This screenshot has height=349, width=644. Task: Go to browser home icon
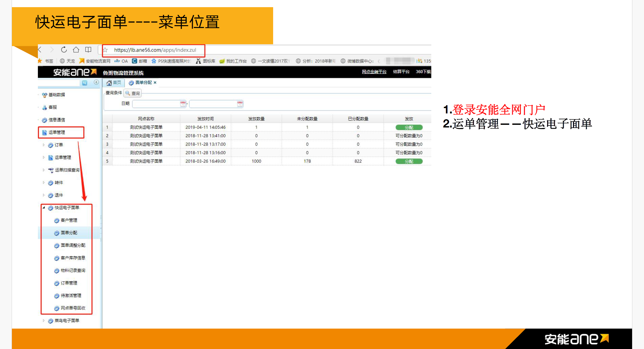(76, 50)
